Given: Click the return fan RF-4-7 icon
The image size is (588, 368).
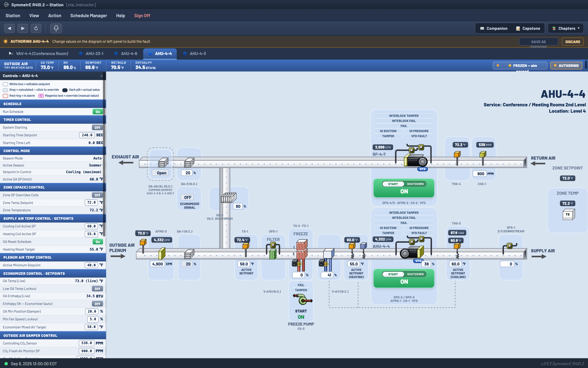Looking at the screenshot, I should (x=416, y=161).
